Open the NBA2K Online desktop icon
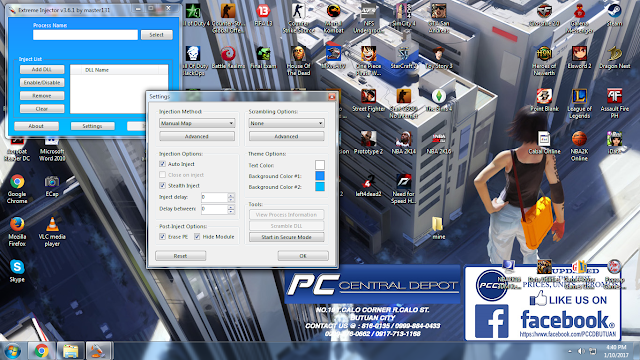 (579, 146)
